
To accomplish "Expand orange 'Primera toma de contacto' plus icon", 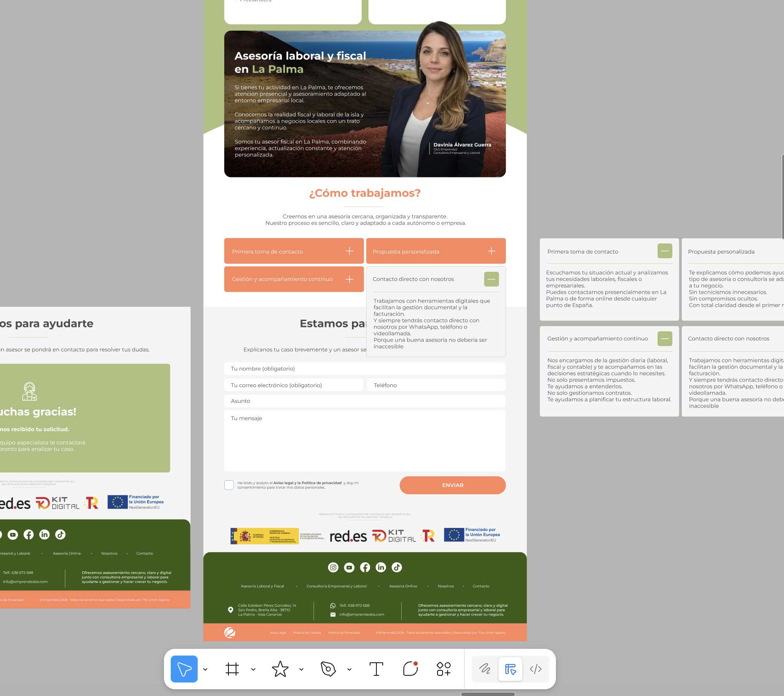I will (349, 251).
